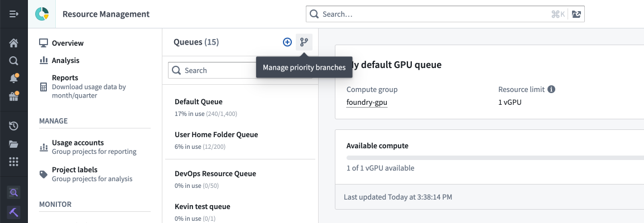The width and height of the screenshot is (644, 223).
Task: Open recent history clock icon
Action: pyautogui.click(x=13, y=126)
